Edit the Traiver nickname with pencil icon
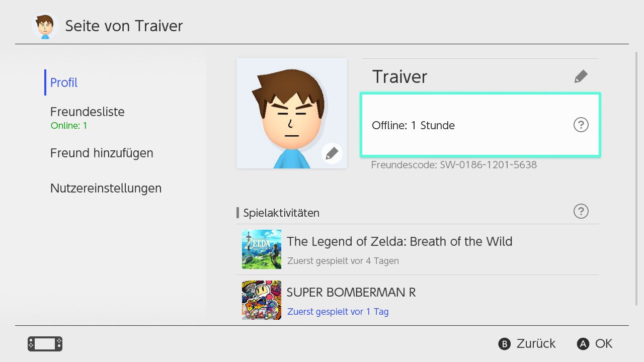Image resolution: width=644 pixels, height=362 pixels. point(581,76)
